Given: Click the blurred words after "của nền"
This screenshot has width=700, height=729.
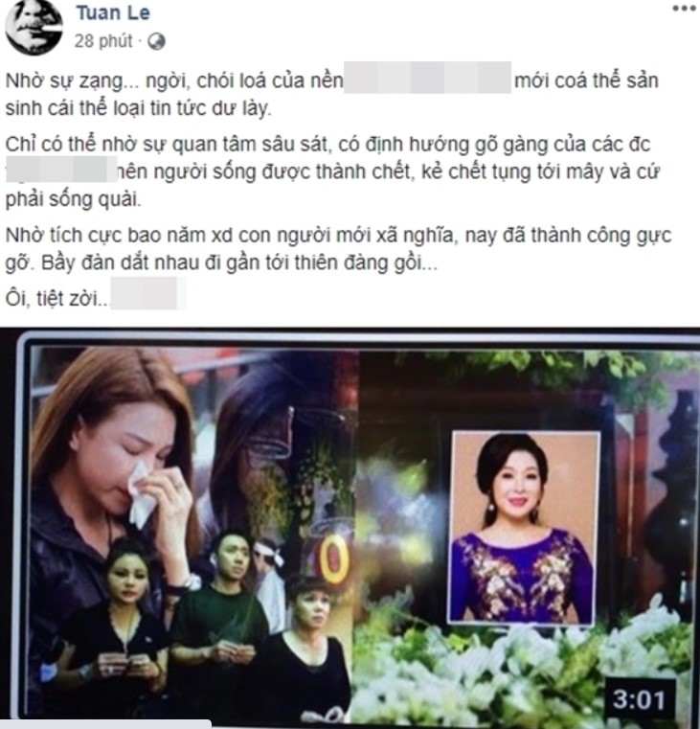Looking at the screenshot, I should [427, 78].
